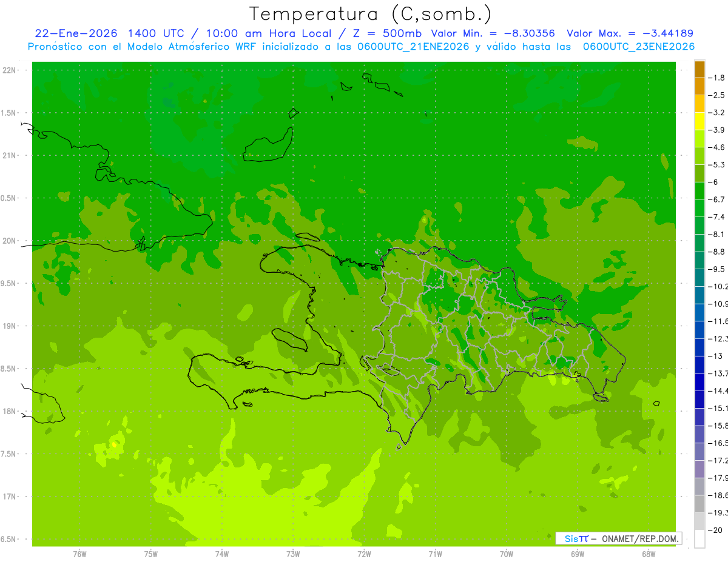Viewport: 728px width, 562px height.
Task: Click the "-3.9" colorbar label
Action: (x=716, y=130)
